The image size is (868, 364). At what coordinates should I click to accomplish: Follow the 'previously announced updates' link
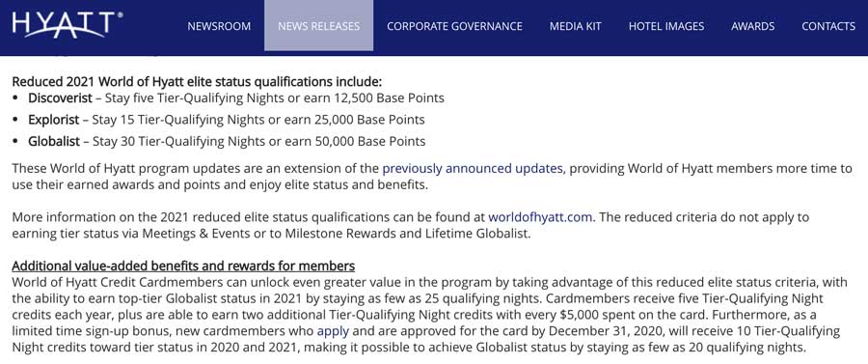click(x=475, y=169)
